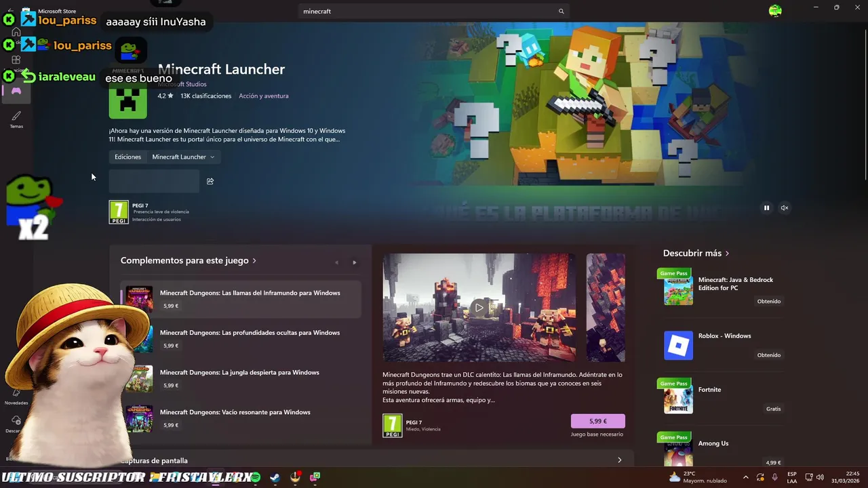
Task: Open the Minecraft Launcher edition dropdown
Action: 183,157
